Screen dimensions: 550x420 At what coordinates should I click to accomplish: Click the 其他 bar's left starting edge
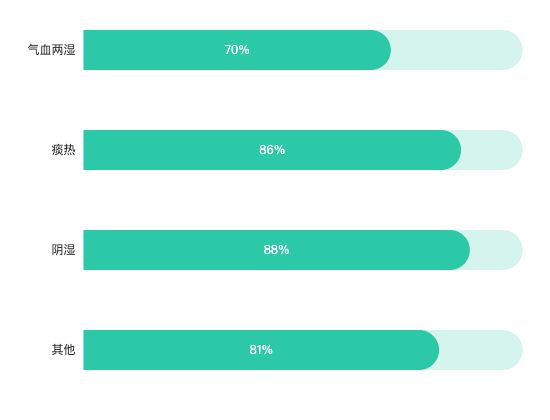point(85,350)
